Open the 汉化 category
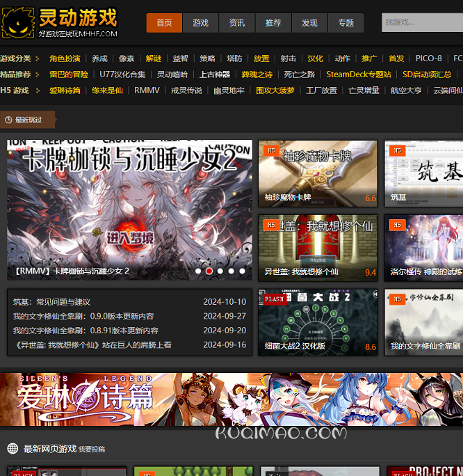The image size is (463, 476). (x=316, y=58)
